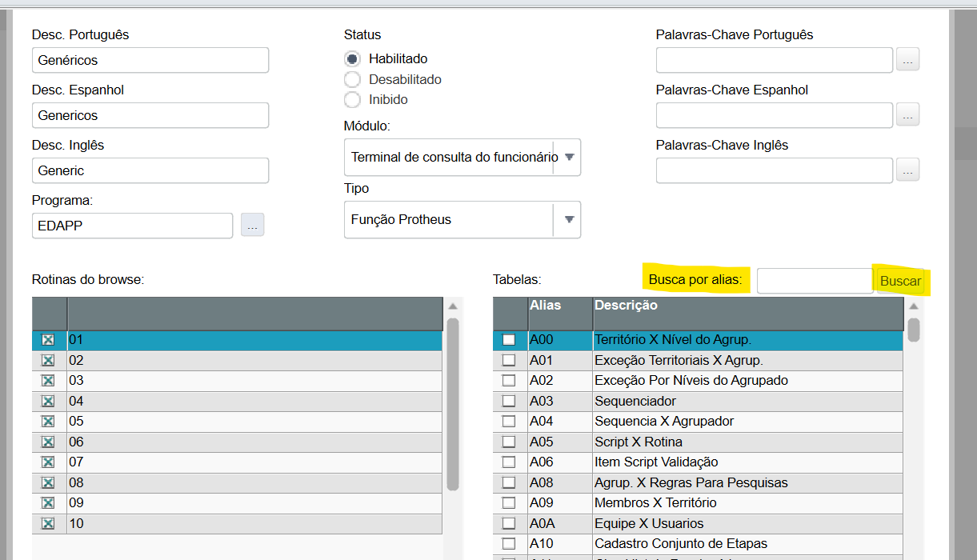The height and width of the screenshot is (560, 977).
Task: Tick the checkbox for alias A0A
Action: coord(509,523)
